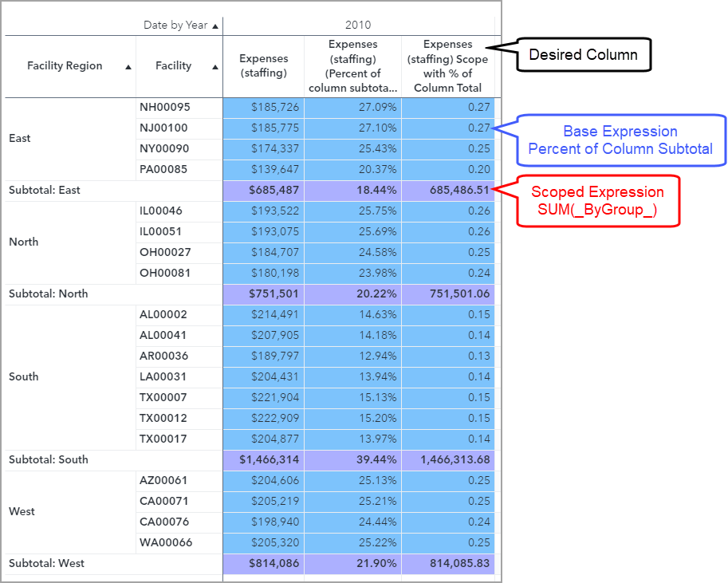The image size is (728, 583).
Task: Click the South region row label
Action: pos(23,377)
